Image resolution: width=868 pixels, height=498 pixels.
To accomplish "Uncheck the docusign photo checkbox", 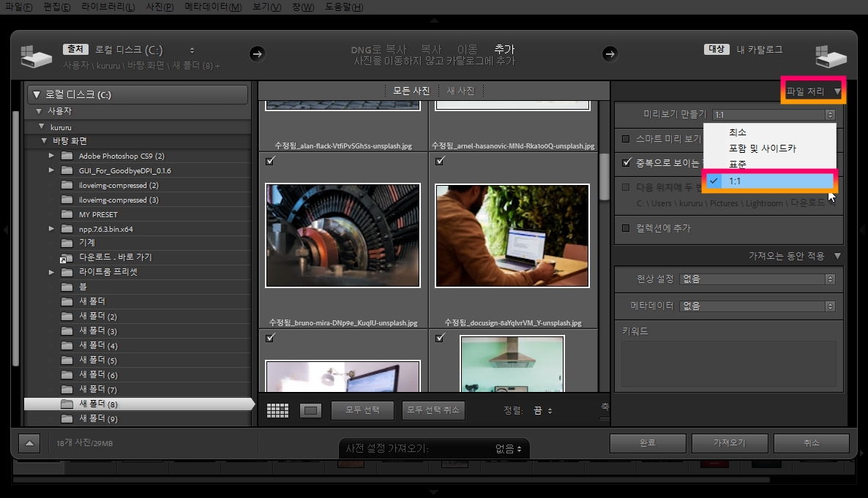I will (x=440, y=161).
